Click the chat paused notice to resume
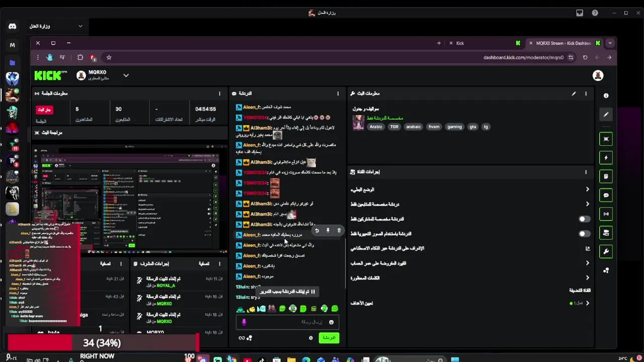This screenshot has width=644, height=362. [288, 292]
